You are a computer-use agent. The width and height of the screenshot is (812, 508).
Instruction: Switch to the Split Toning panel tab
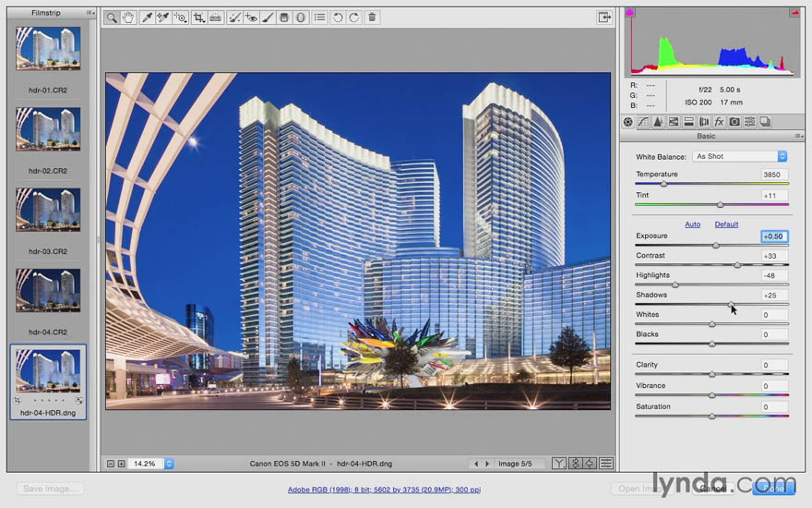click(688, 122)
